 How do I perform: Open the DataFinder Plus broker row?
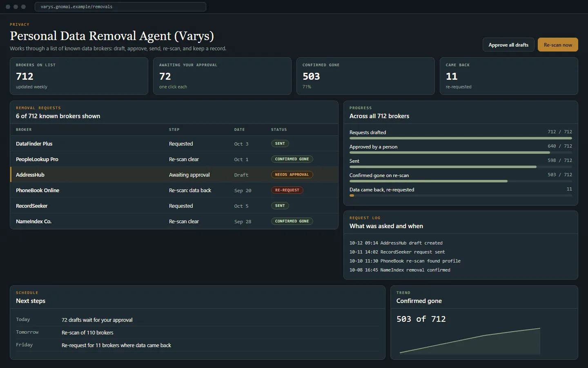tap(174, 144)
